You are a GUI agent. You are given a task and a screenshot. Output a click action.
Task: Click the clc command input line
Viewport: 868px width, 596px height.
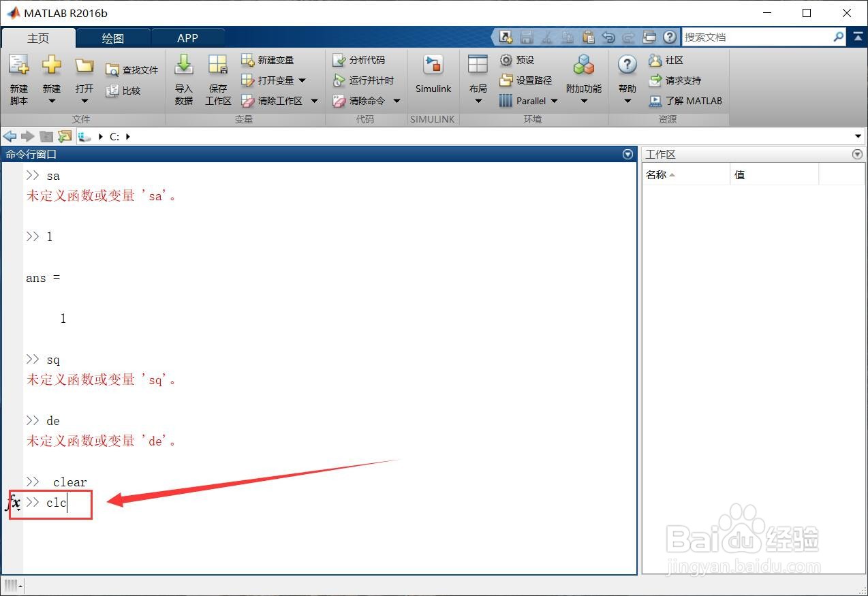(x=330, y=503)
